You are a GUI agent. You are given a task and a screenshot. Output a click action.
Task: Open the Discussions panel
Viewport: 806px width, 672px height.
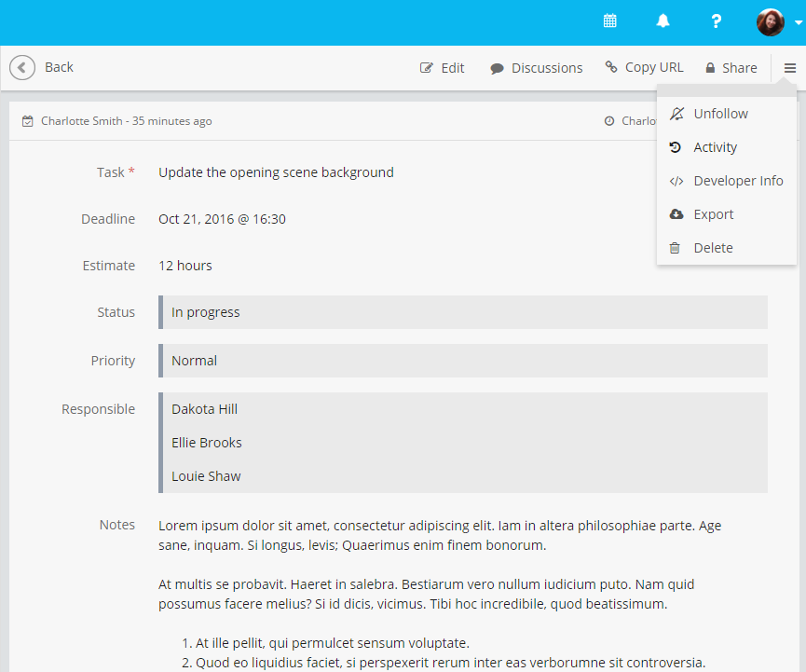537,68
